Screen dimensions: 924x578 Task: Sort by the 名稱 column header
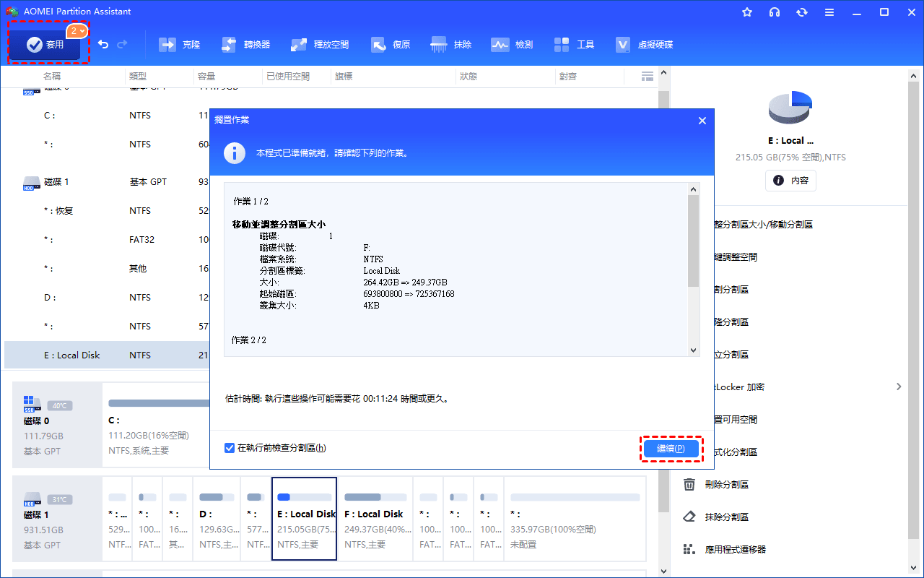pyautogui.click(x=52, y=76)
